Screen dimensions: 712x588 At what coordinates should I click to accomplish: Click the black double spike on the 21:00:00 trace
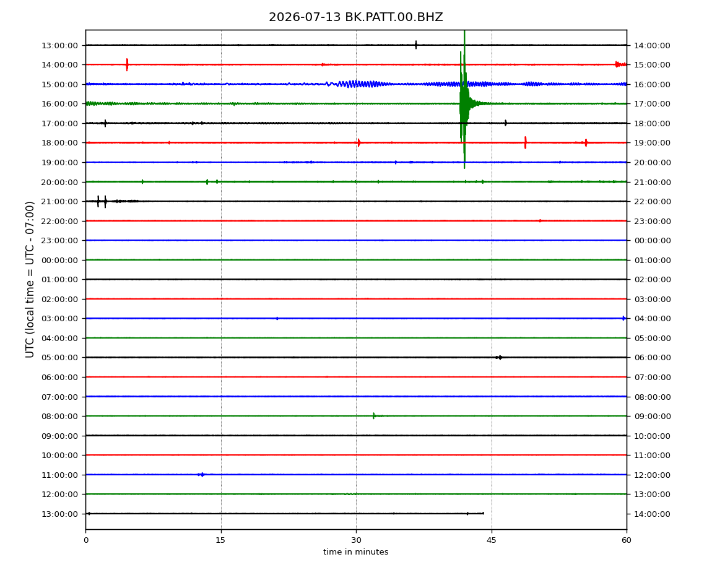pyautogui.click(x=102, y=201)
